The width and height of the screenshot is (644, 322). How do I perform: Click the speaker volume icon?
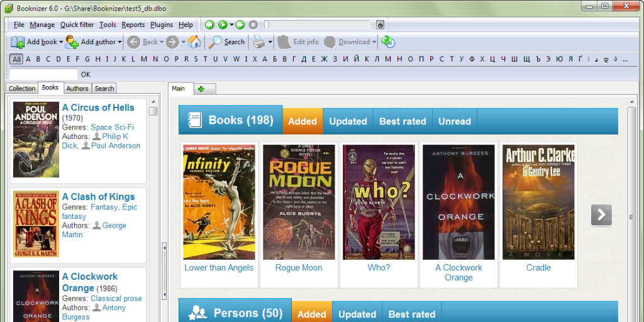pos(380,25)
